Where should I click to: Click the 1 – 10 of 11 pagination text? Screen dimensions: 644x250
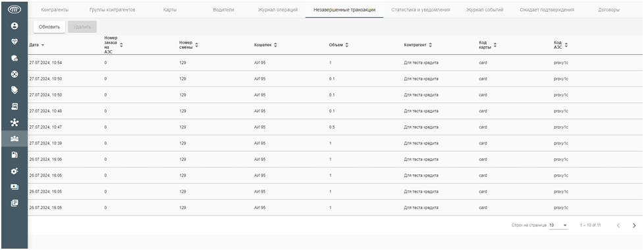pos(591,226)
